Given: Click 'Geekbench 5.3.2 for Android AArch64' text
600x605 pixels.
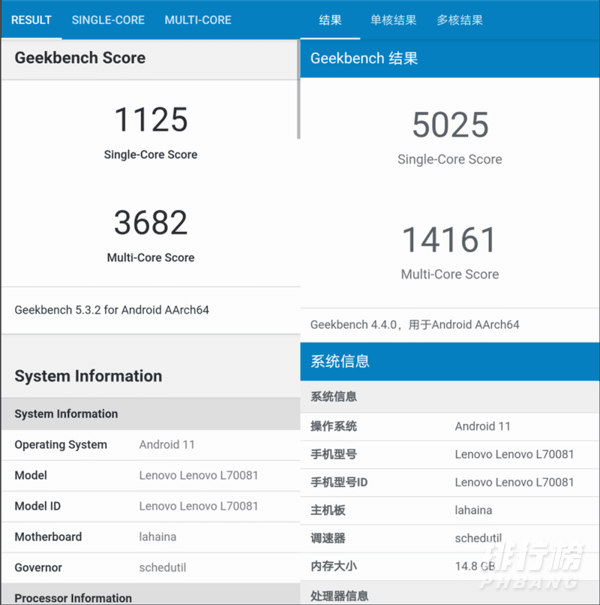Looking at the screenshot, I should coord(112,310).
